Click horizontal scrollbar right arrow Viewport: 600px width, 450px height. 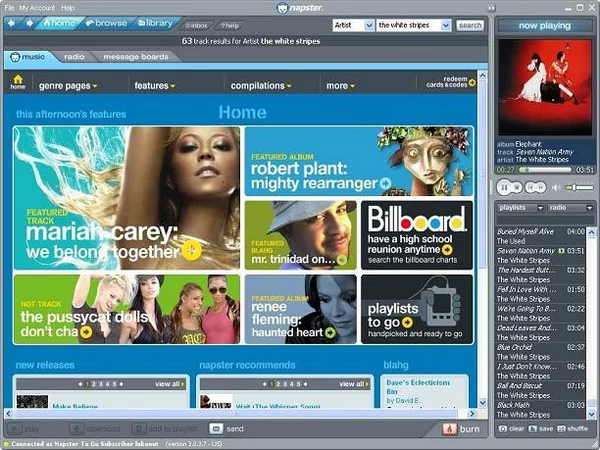pyautogui.click(x=472, y=413)
